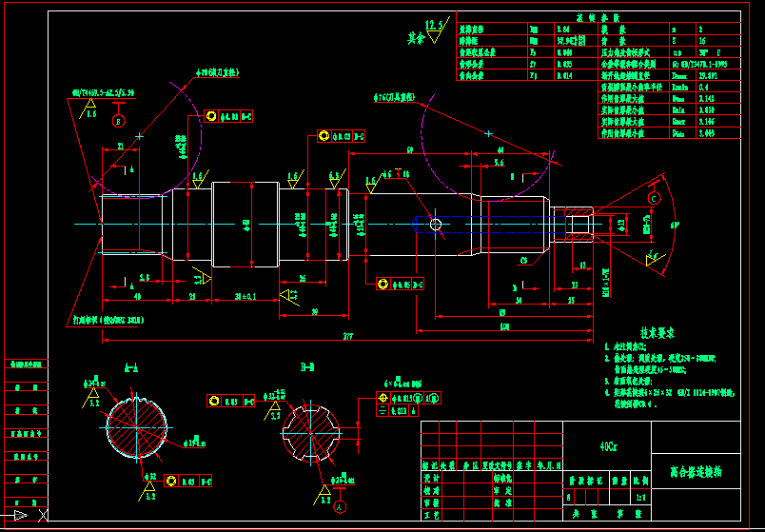
Task: Select the 40Cr material cell in title block
Action: [x=607, y=444]
